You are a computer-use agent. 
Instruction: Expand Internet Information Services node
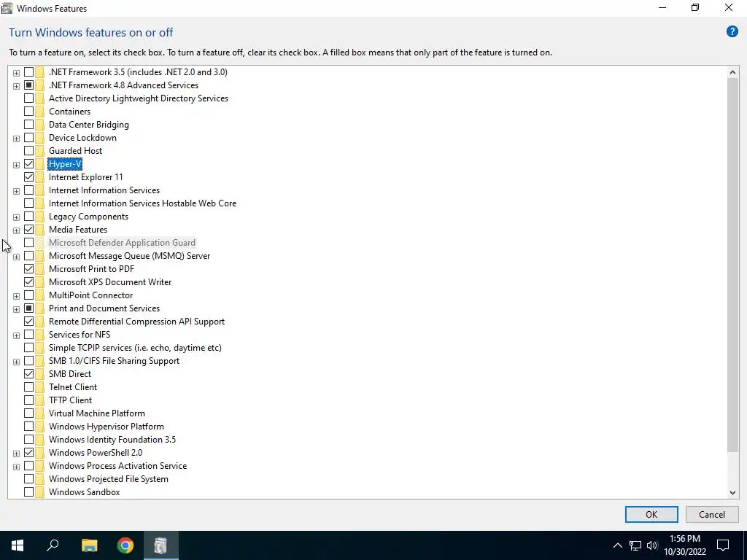[x=16, y=191]
